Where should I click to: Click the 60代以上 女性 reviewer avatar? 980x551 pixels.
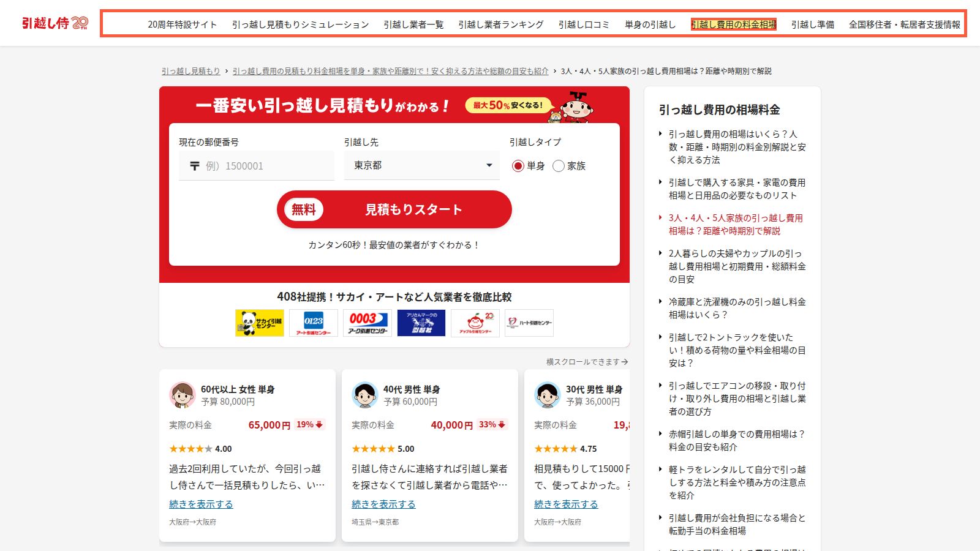point(182,395)
